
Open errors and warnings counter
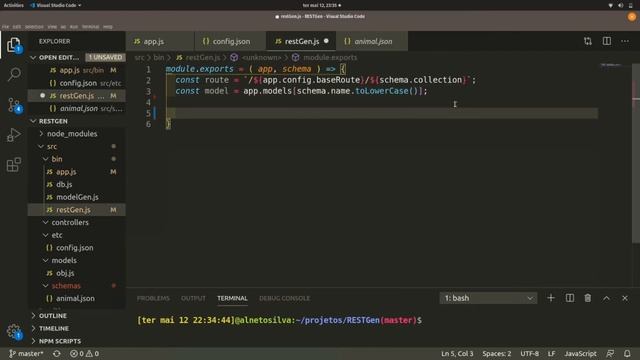click(84, 353)
